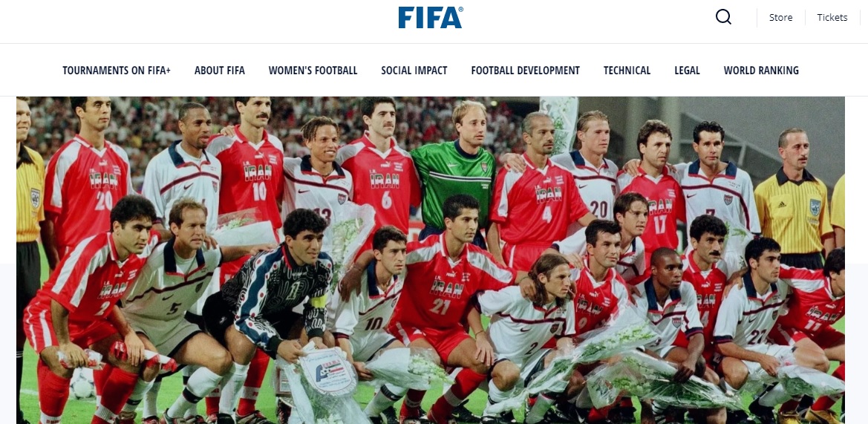Viewport: 868px width, 424px height.
Task: Open search with the magnifying glass icon
Action: pyautogui.click(x=723, y=17)
